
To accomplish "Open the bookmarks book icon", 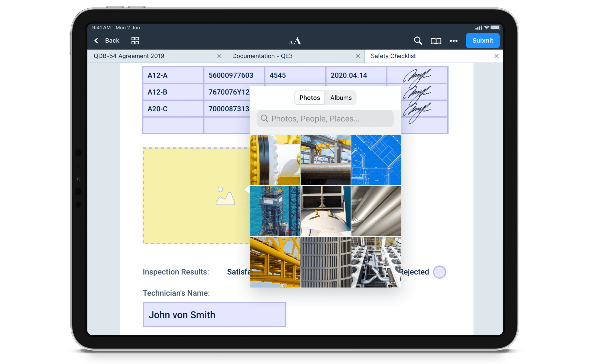I will click(436, 41).
